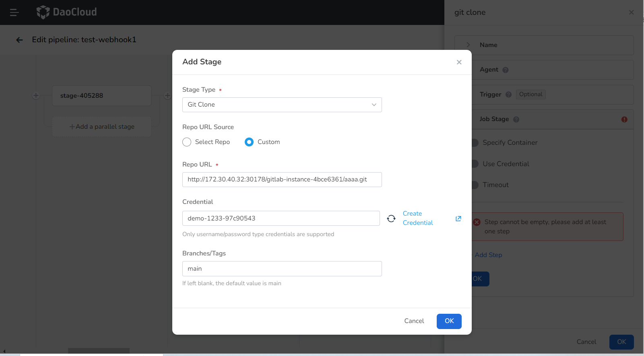644x356 pixels.
Task: Click the Job Stage error indicator icon
Action: click(x=624, y=119)
